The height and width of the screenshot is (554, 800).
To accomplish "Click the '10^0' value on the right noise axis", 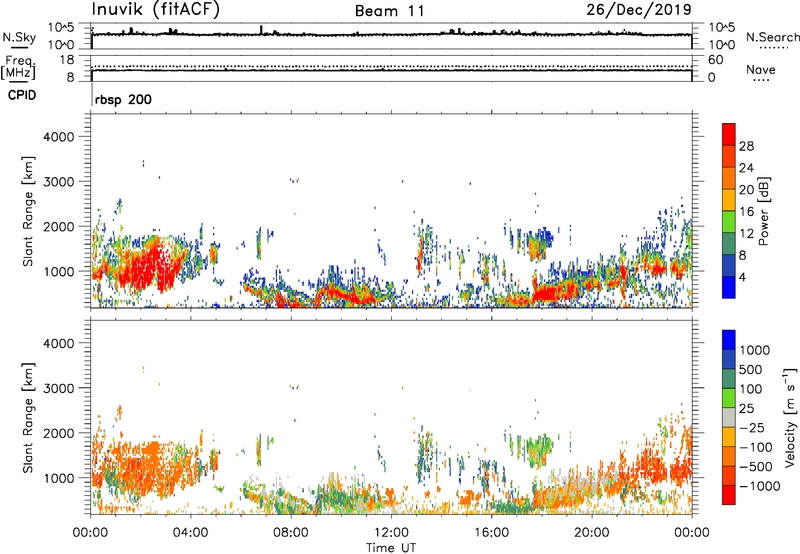I will point(721,45).
